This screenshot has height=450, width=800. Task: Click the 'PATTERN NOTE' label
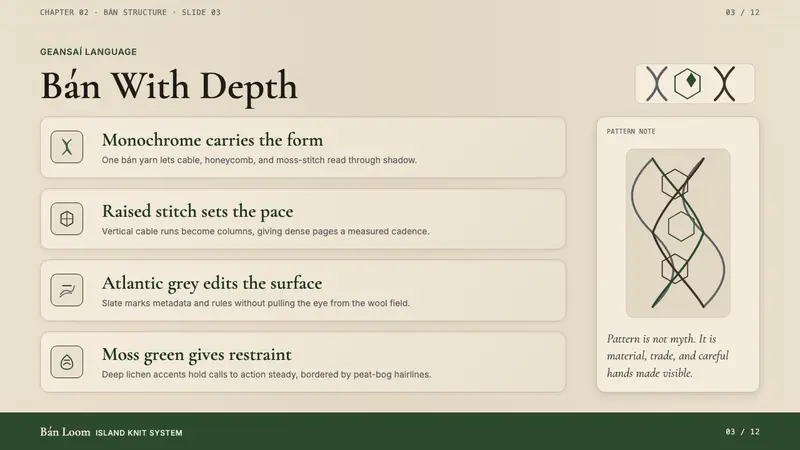click(631, 131)
